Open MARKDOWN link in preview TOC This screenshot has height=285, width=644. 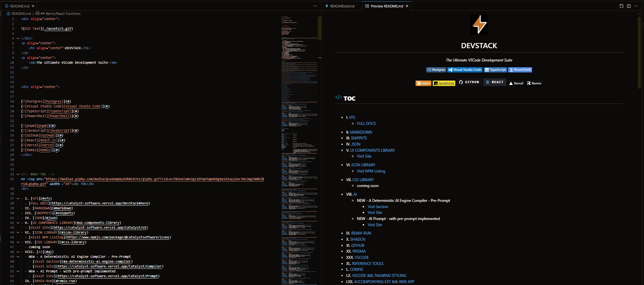point(361,132)
